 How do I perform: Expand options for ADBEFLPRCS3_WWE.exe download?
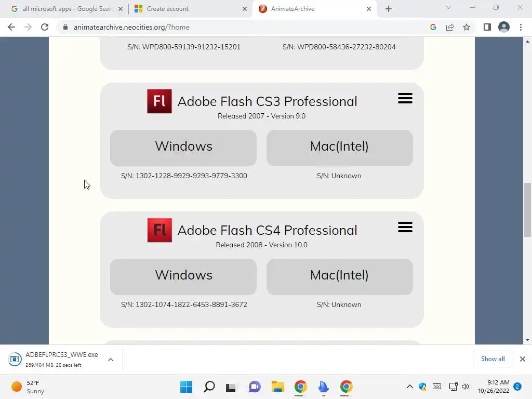click(x=111, y=360)
